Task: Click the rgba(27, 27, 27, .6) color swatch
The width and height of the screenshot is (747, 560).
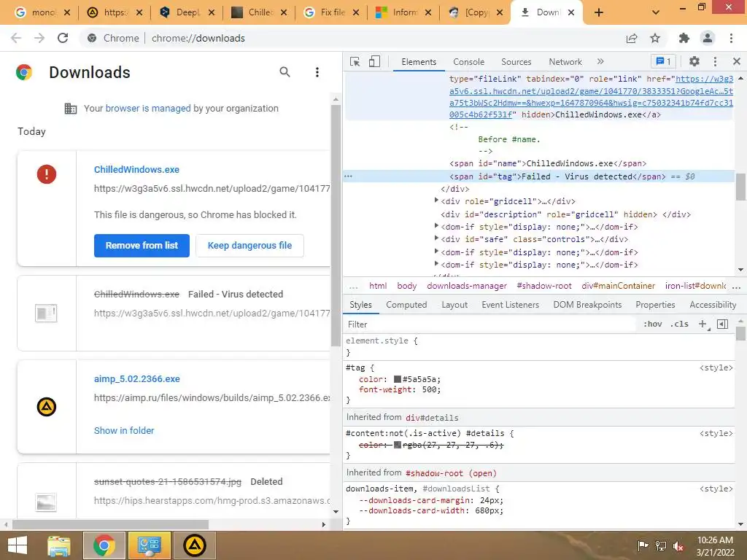Action: (398, 445)
